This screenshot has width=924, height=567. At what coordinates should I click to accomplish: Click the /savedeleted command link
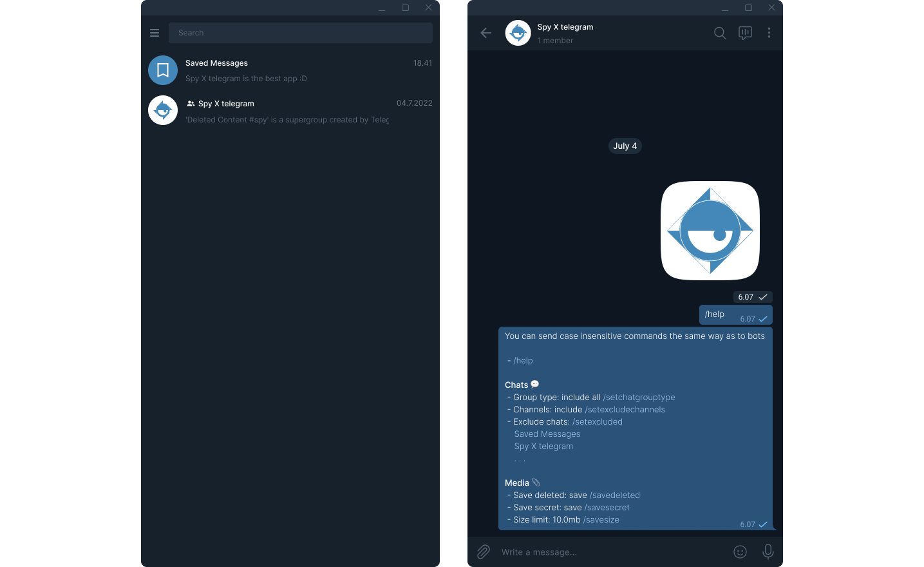click(x=615, y=495)
